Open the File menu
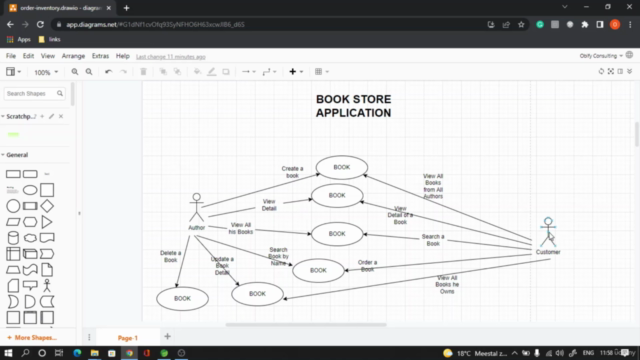This screenshot has width=640, height=360. point(11,56)
